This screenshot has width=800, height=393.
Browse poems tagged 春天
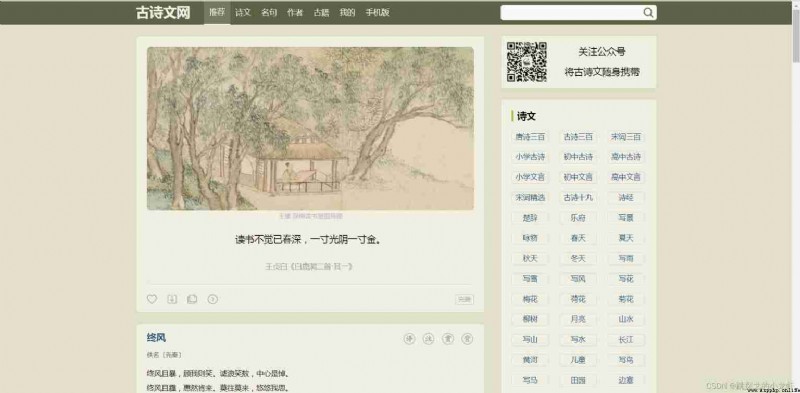(x=578, y=238)
